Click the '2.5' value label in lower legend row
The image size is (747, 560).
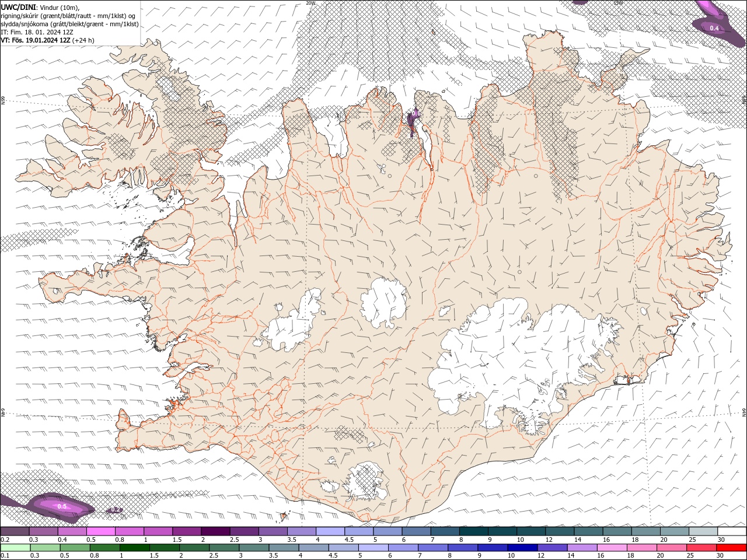pyautogui.click(x=214, y=556)
